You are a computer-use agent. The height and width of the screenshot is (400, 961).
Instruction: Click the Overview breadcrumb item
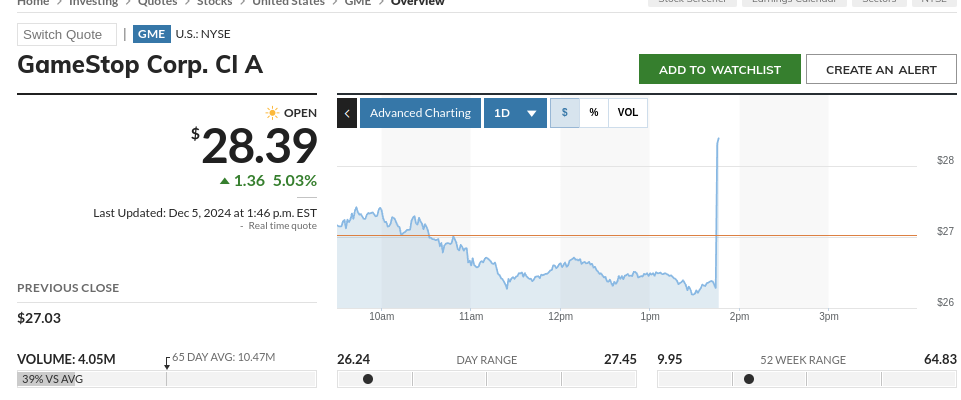pyautogui.click(x=418, y=3)
